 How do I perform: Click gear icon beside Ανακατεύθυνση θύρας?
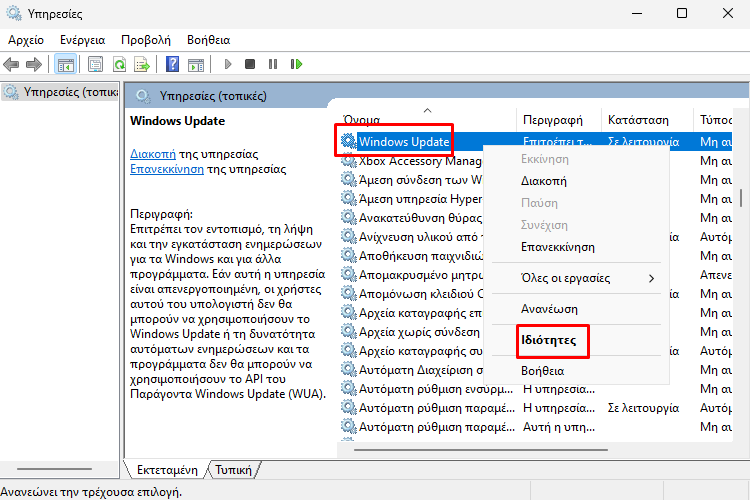coord(348,218)
